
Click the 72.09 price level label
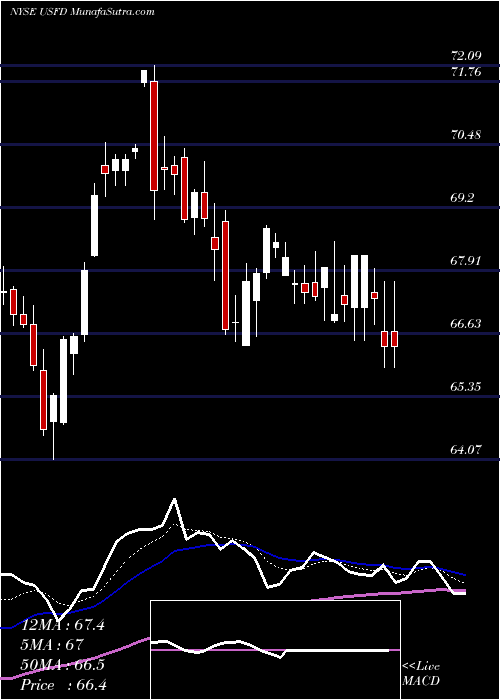click(x=466, y=56)
